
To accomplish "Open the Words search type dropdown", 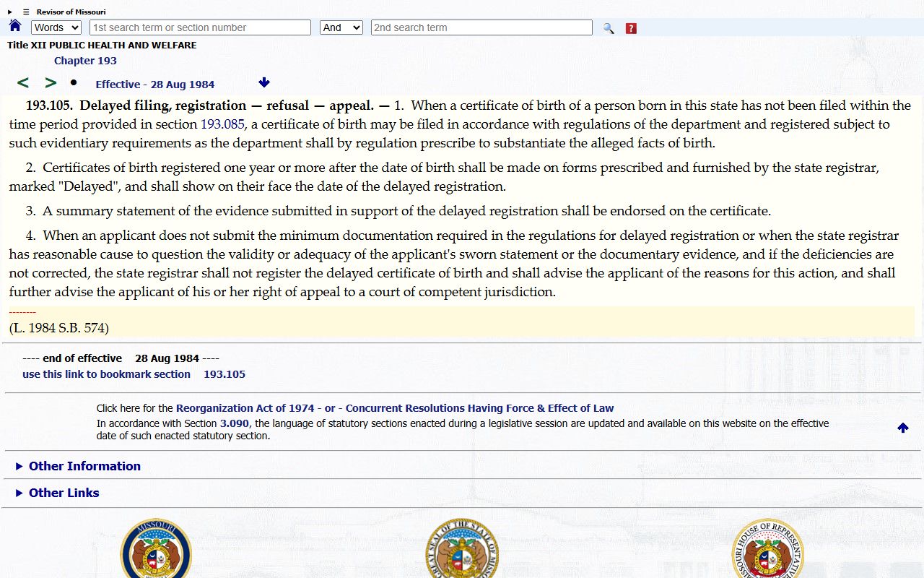I will click(56, 27).
